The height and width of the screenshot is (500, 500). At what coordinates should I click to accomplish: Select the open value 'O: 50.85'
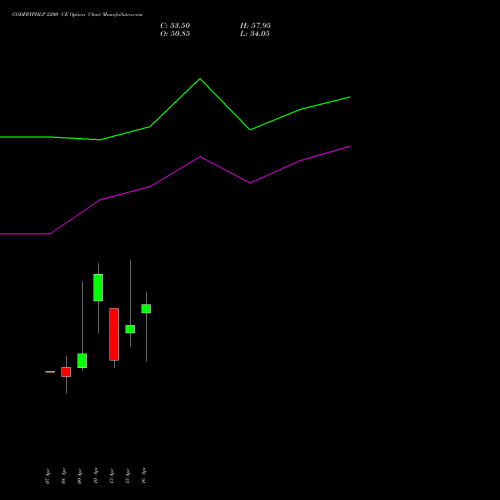coord(175,34)
